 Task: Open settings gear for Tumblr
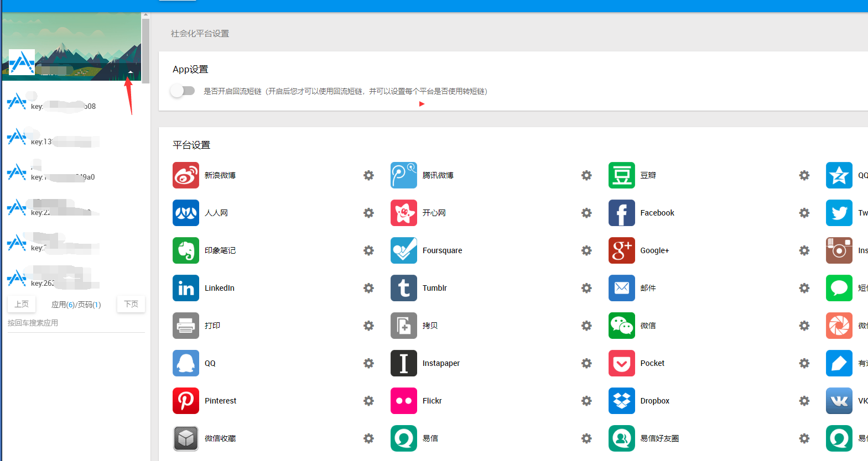pos(586,288)
